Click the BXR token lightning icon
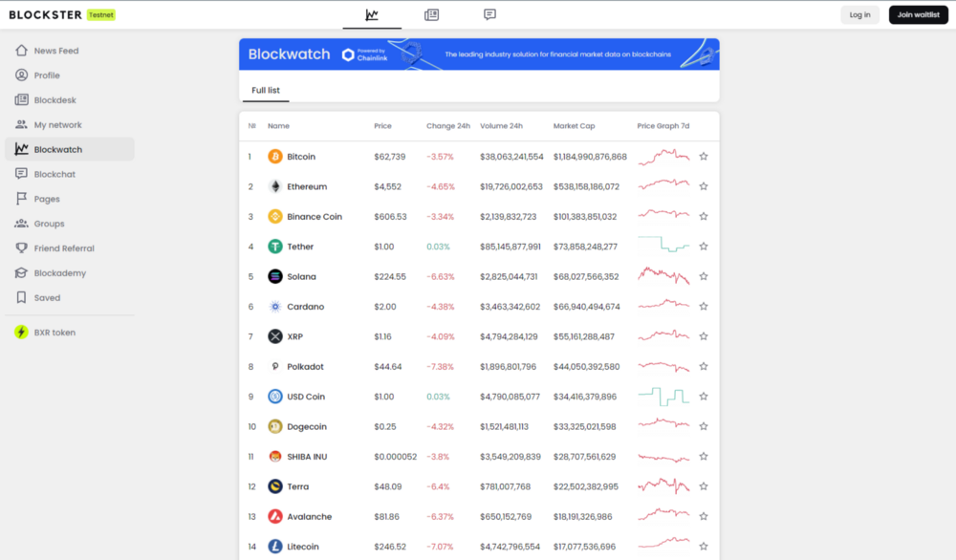 21,333
